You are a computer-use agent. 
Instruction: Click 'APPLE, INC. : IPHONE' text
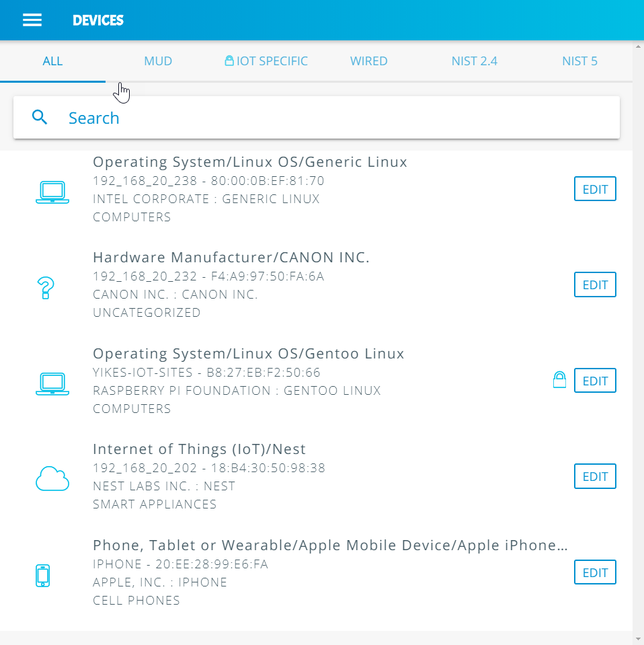click(x=160, y=582)
